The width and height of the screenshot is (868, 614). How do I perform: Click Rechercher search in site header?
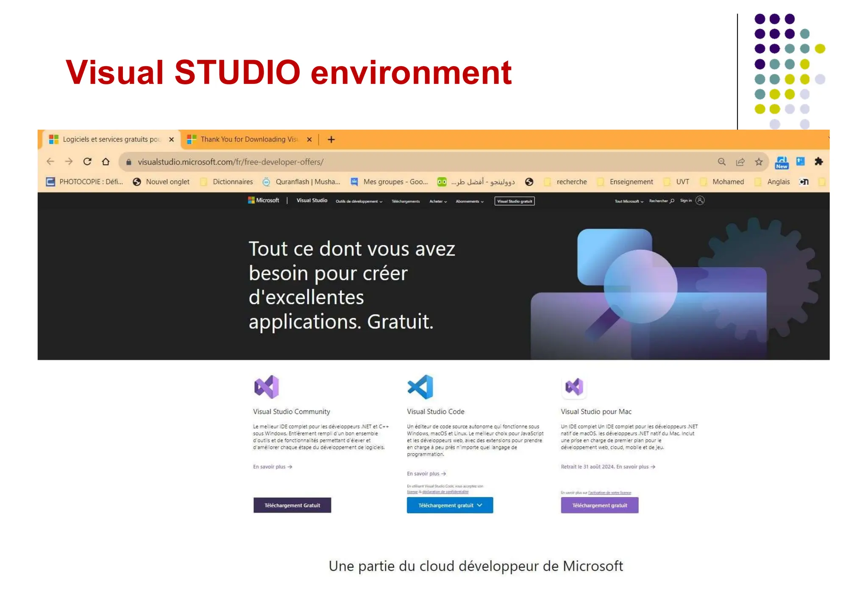click(662, 201)
